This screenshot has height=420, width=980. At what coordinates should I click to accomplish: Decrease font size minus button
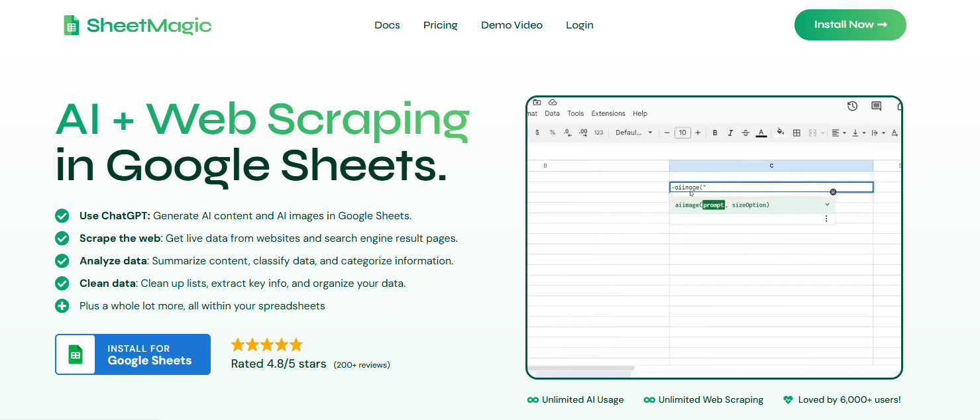point(667,132)
